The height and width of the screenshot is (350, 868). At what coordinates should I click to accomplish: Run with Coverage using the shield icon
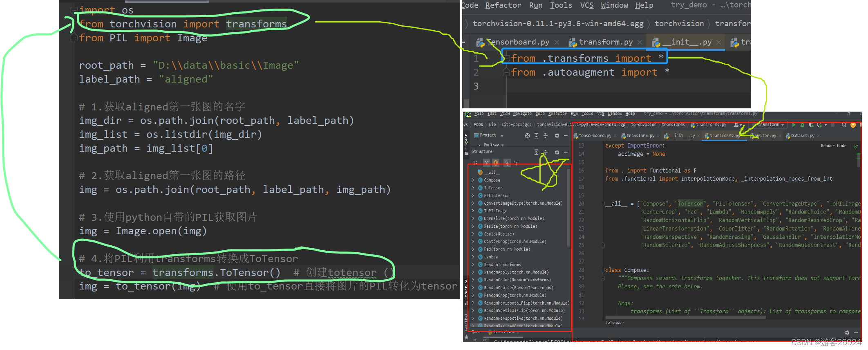click(x=811, y=125)
